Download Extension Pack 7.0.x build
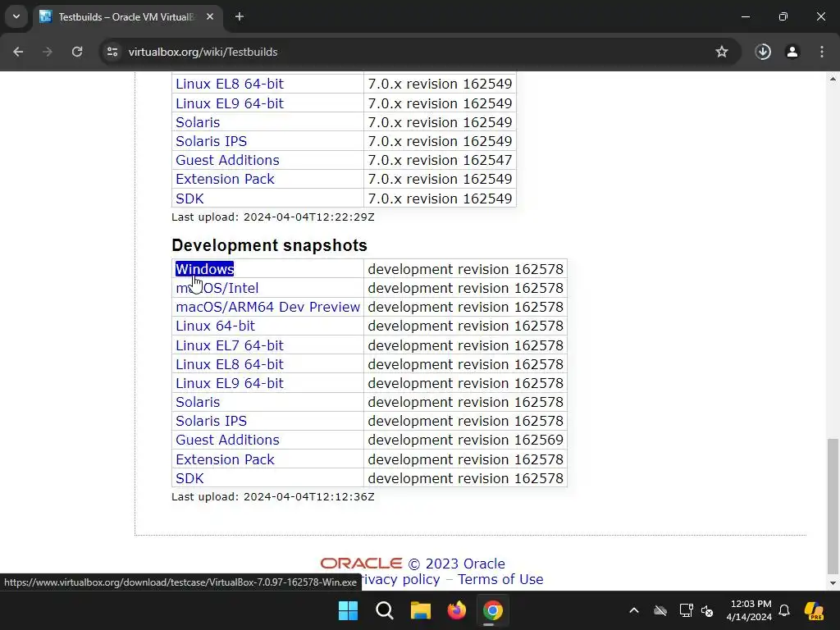Image resolution: width=840 pixels, height=630 pixels. pos(225,179)
